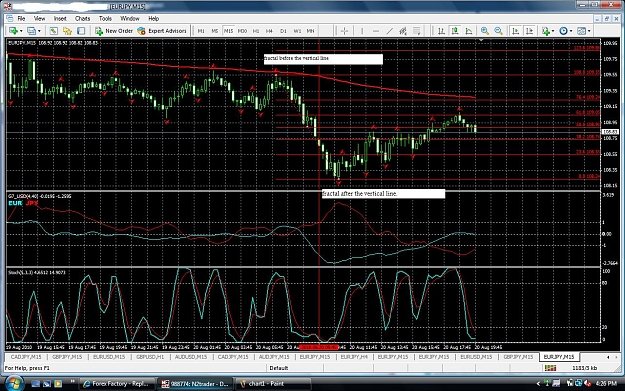The height and width of the screenshot is (391, 625).
Task: Set timeframe to MN
Action: pyautogui.click(x=311, y=31)
